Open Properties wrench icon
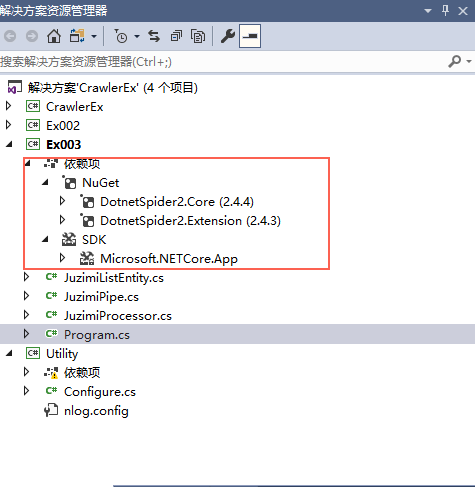 tap(228, 36)
